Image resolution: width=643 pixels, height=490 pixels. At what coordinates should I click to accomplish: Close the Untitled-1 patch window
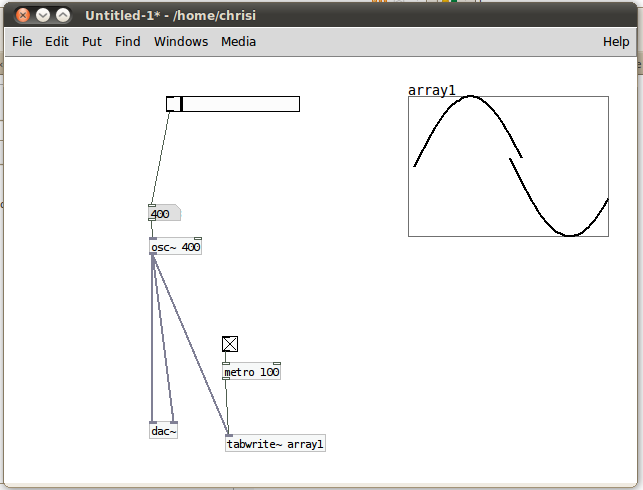23,15
